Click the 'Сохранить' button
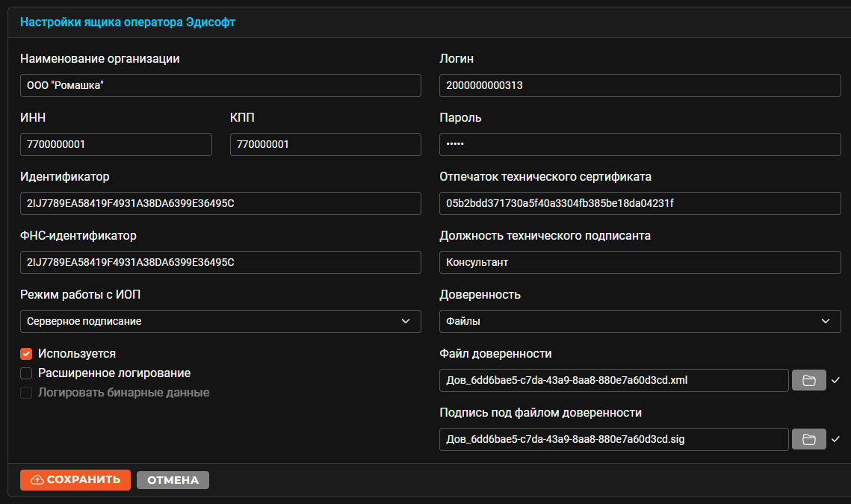The width and height of the screenshot is (851, 504). [75, 480]
